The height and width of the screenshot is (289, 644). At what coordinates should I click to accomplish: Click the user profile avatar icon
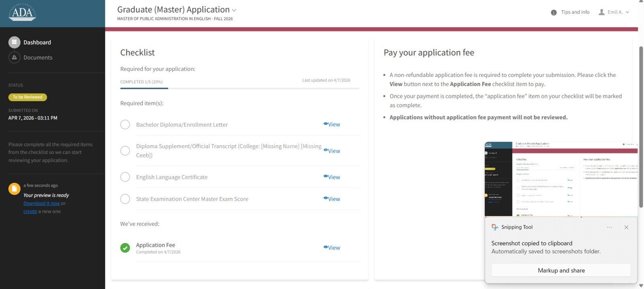tap(601, 12)
